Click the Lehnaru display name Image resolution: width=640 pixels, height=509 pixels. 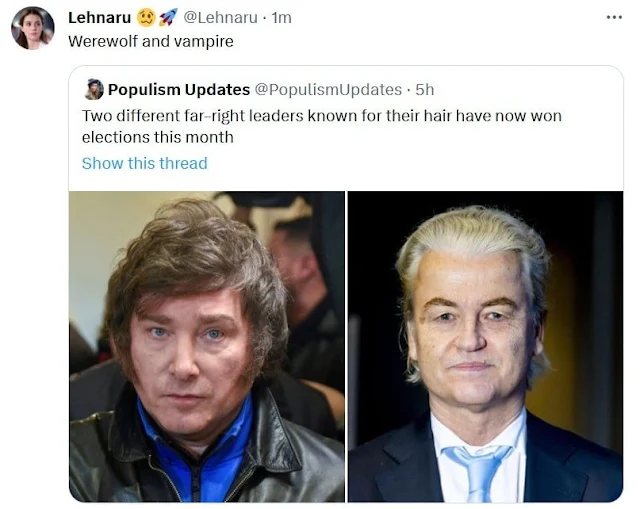pyautogui.click(x=100, y=18)
